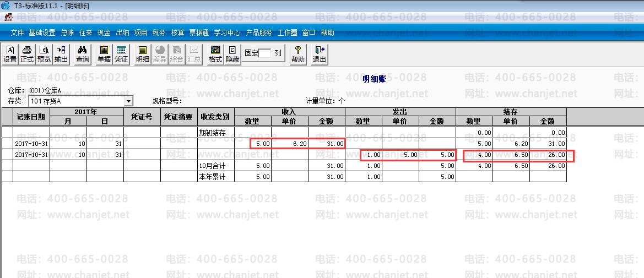The height and width of the screenshot is (278, 644).
Task: Open the 存货 dropdown arrow
Action: [x=128, y=101]
